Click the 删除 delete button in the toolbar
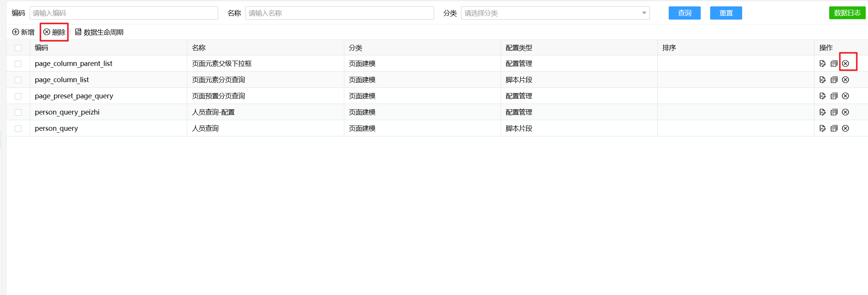868x295 pixels. [54, 32]
